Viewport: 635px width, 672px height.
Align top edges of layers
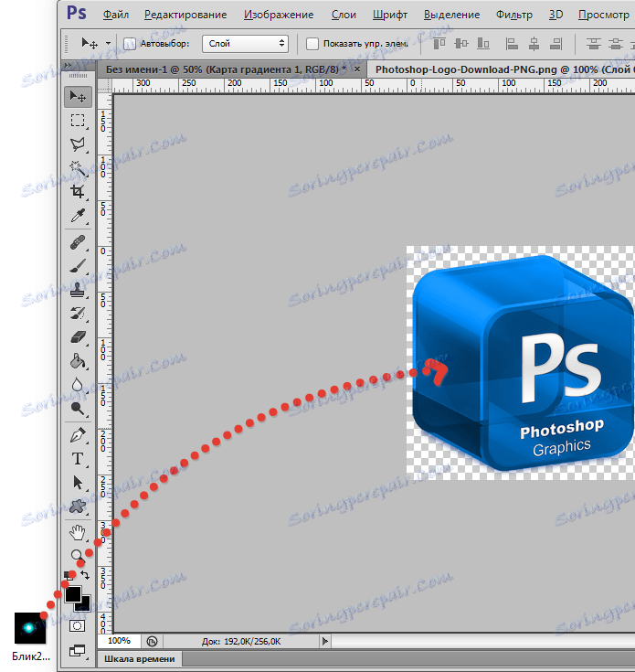[x=439, y=44]
